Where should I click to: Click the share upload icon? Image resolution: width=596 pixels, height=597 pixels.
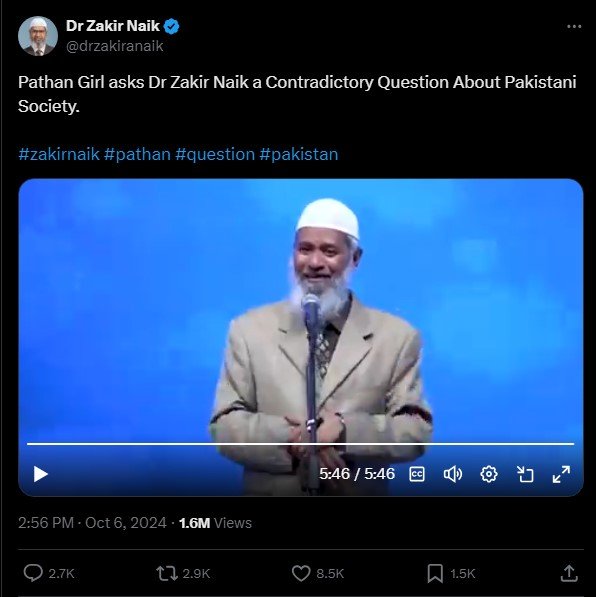coord(569,573)
